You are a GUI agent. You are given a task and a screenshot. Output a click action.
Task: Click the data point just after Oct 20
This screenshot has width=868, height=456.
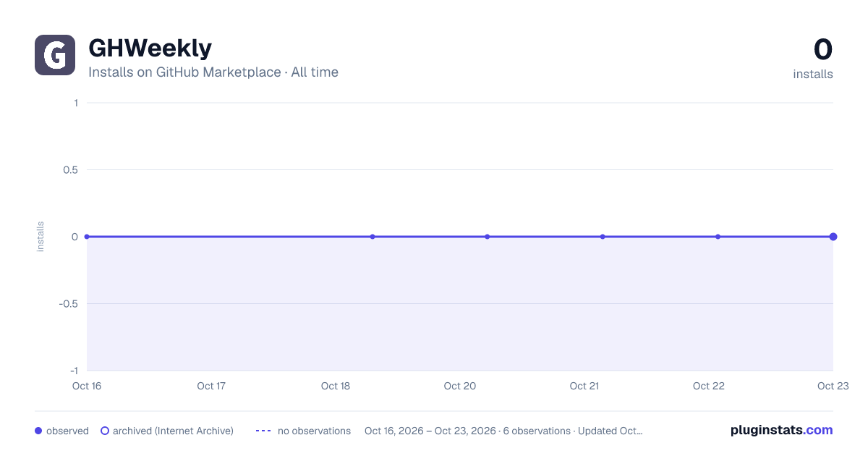tap(488, 237)
